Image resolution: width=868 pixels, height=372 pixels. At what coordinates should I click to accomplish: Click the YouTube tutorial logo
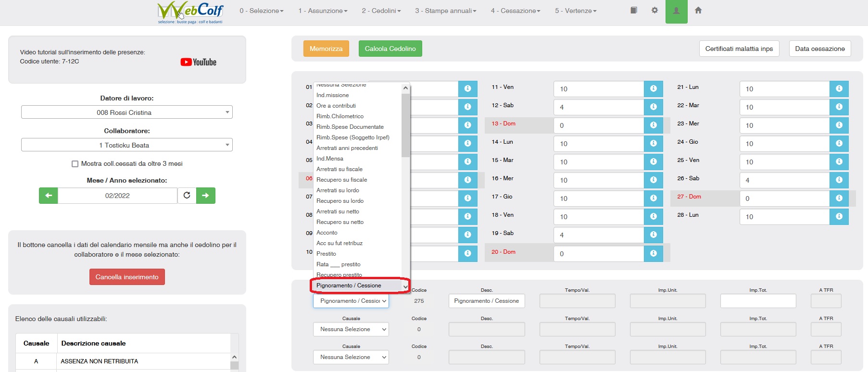pos(198,62)
